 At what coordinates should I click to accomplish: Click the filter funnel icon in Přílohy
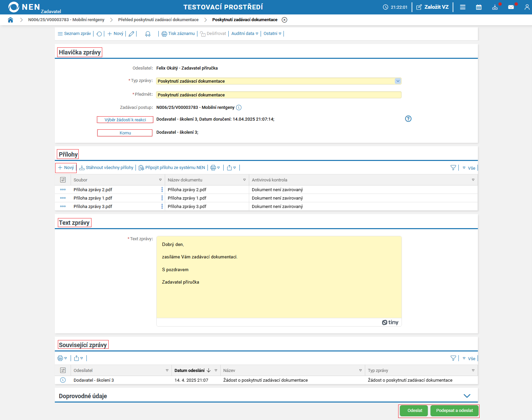click(453, 168)
